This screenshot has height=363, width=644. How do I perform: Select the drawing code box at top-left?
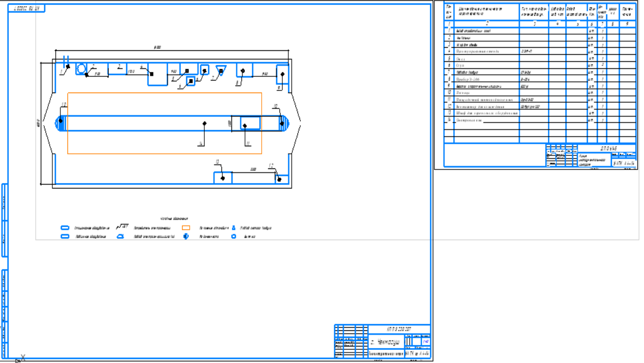(27, 9)
